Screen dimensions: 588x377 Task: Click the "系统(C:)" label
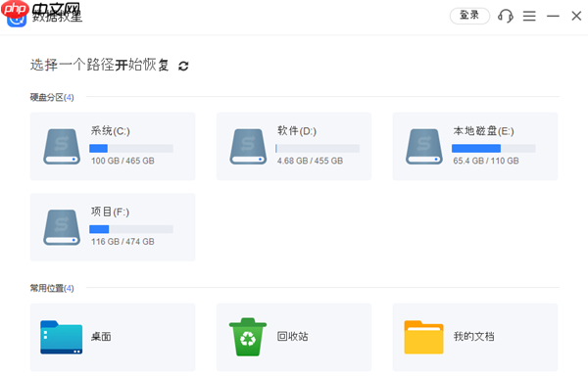click(x=110, y=131)
